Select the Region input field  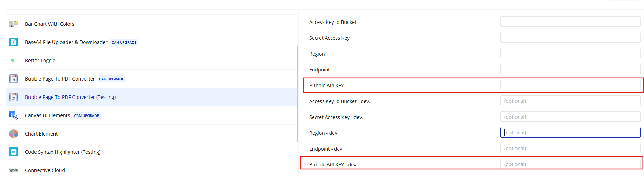click(570, 54)
